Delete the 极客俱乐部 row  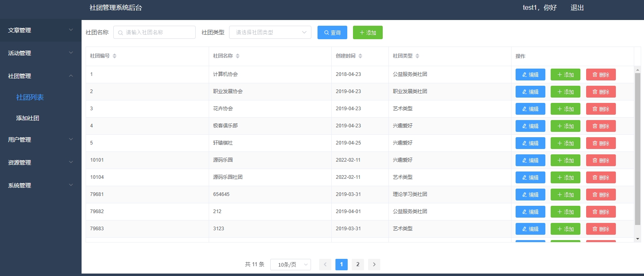click(x=601, y=126)
